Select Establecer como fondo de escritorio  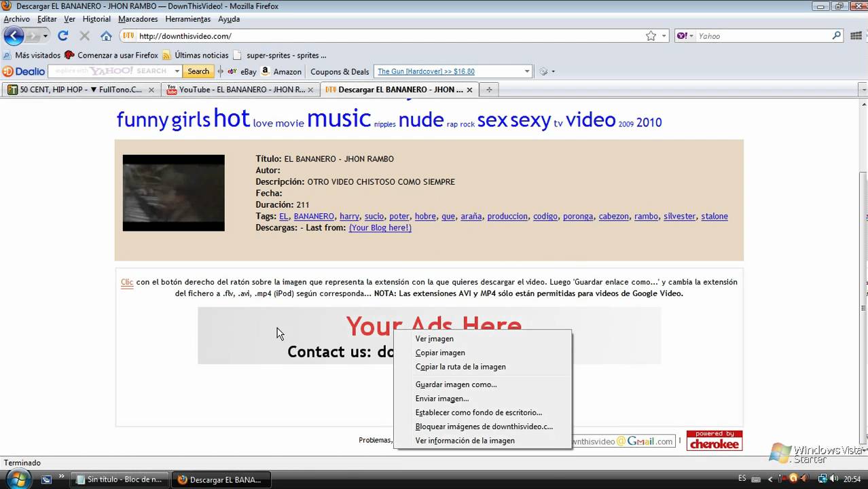click(483, 412)
